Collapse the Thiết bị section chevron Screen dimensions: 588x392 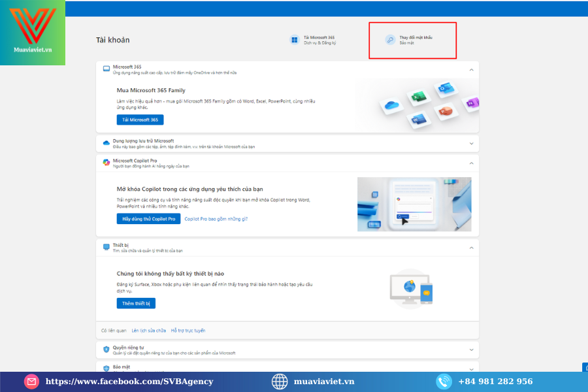coord(471,248)
